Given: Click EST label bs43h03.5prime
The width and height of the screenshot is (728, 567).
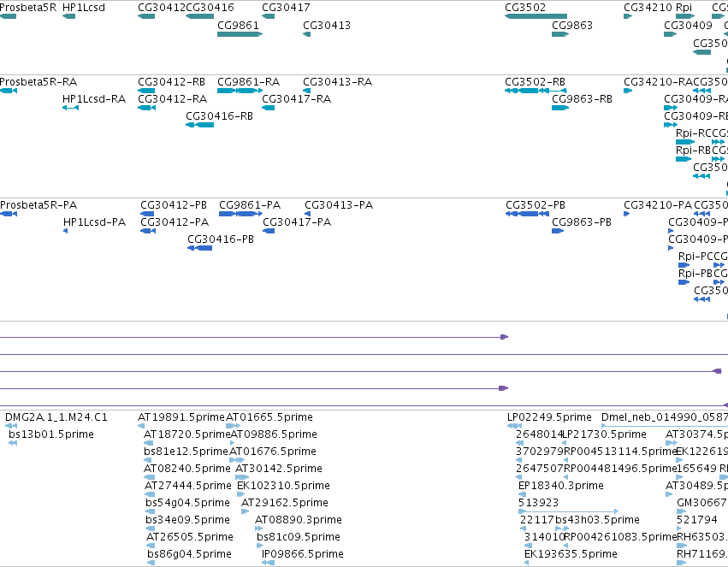Looking at the screenshot, I should click(x=597, y=520).
